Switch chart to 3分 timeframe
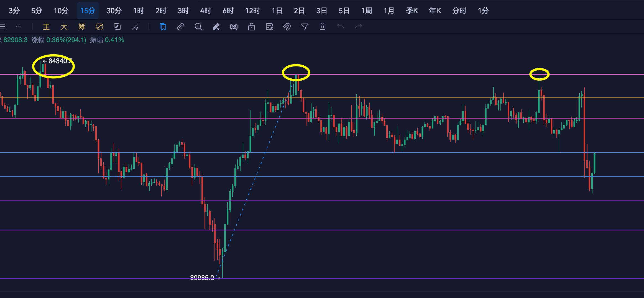The height and width of the screenshot is (298, 644). (14, 11)
